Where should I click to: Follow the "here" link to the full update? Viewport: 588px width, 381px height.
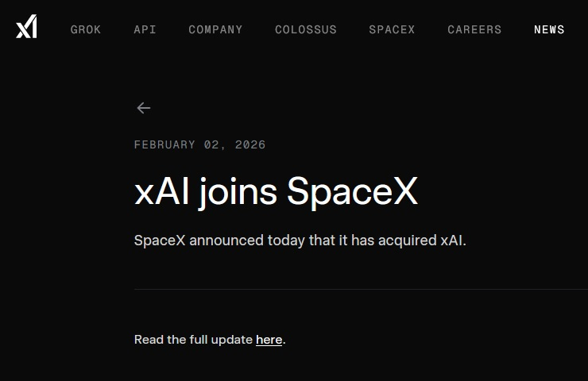pos(269,340)
